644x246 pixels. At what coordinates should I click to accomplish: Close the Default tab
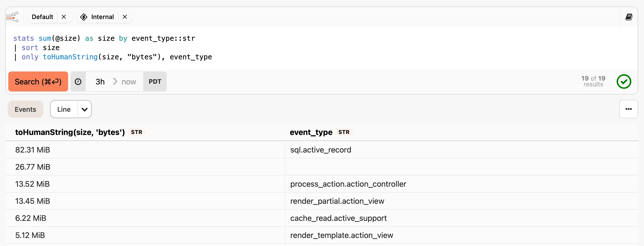pos(64,17)
